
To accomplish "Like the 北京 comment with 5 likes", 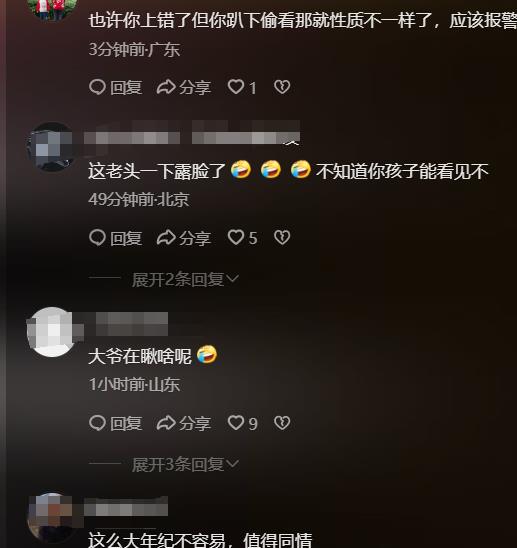I will pos(242,238).
